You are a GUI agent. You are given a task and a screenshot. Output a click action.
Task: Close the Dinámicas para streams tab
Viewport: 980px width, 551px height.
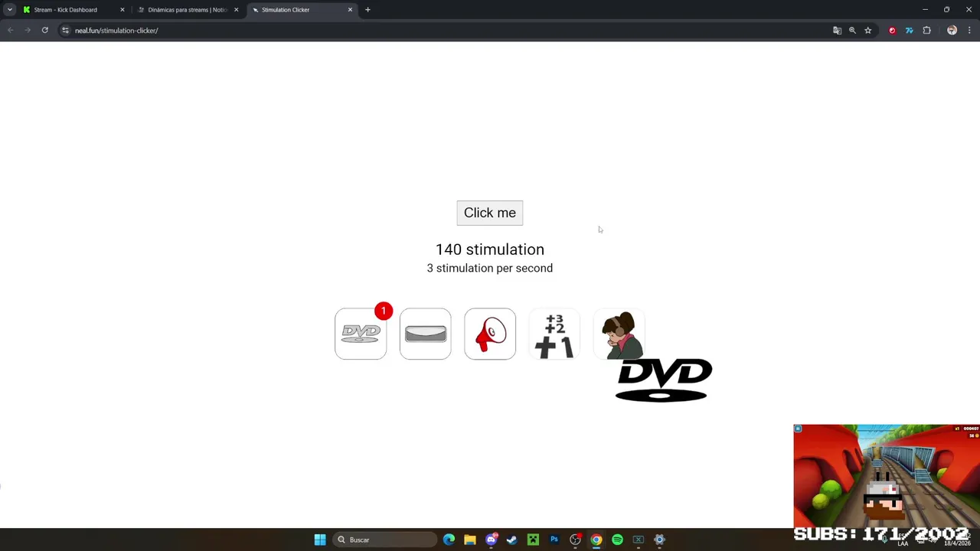(x=236, y=10)
